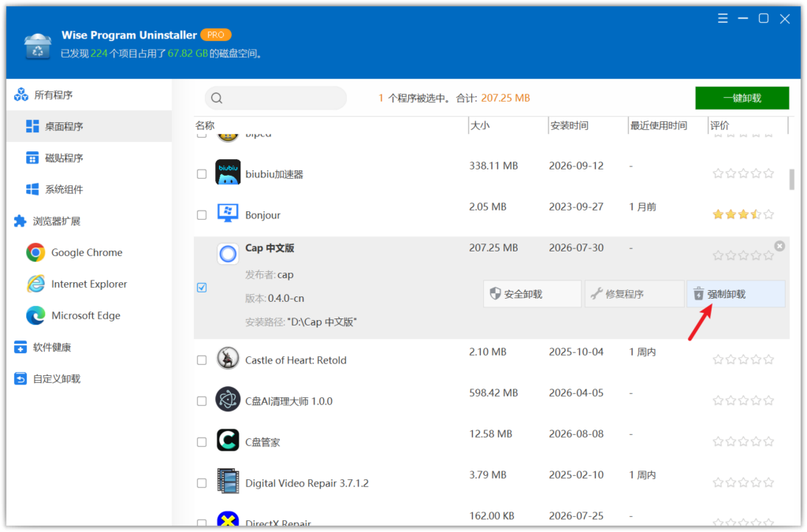Image resolution: width=807 pixels, height=532 pixels.
Task: Click the 2023-09-27 install date cell
Action: [576, 206]
